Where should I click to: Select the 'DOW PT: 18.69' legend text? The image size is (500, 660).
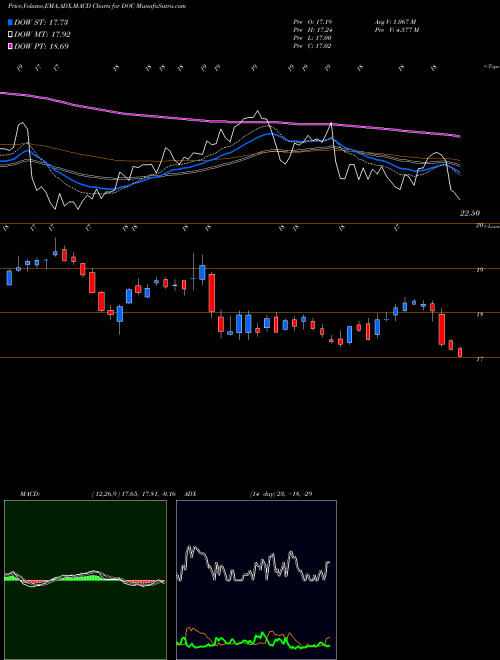click(x=42, y=46)
